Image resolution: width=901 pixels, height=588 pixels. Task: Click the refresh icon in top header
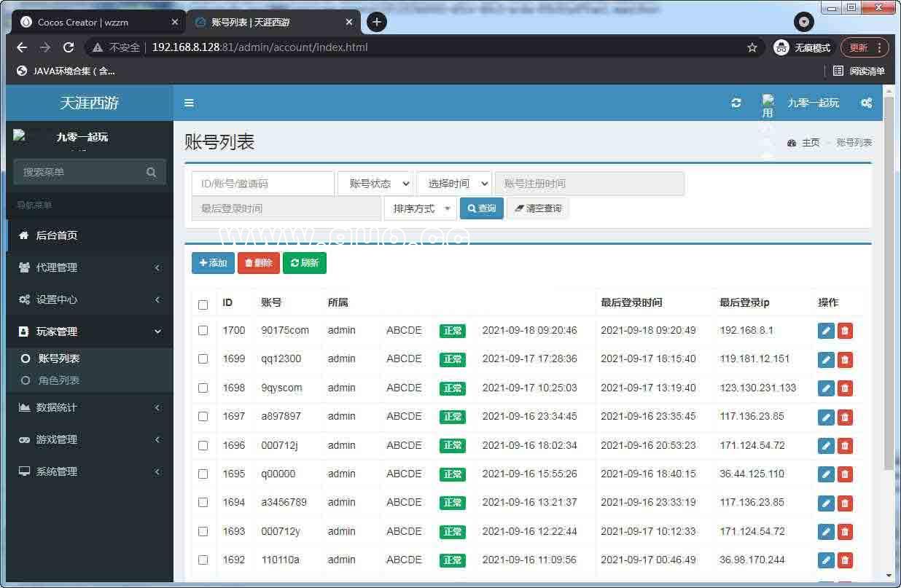736,103
